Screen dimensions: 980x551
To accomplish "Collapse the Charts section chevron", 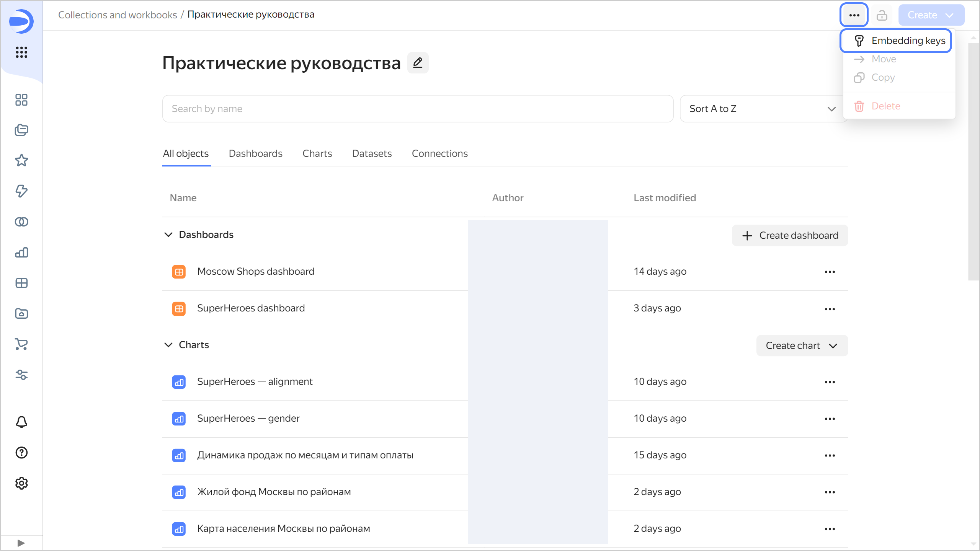I will coord(168,345).
